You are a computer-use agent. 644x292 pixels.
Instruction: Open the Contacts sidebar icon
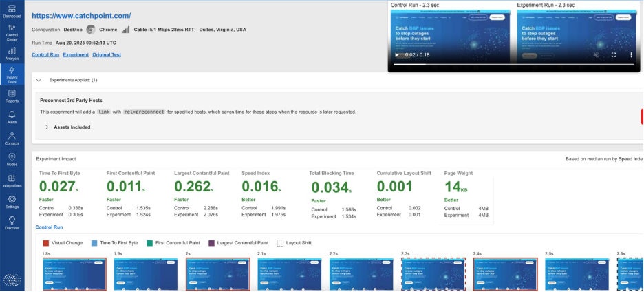pos(12,136)
